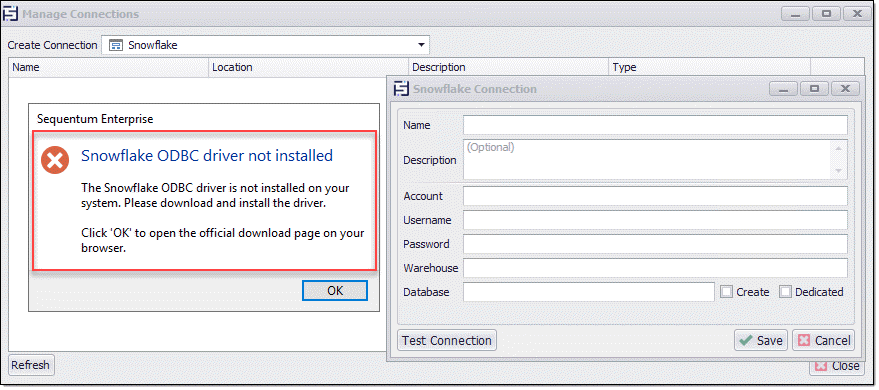Minimize the Snowflake Connection window
This screenshot has height=390, width=879.
tap(784, 89)
